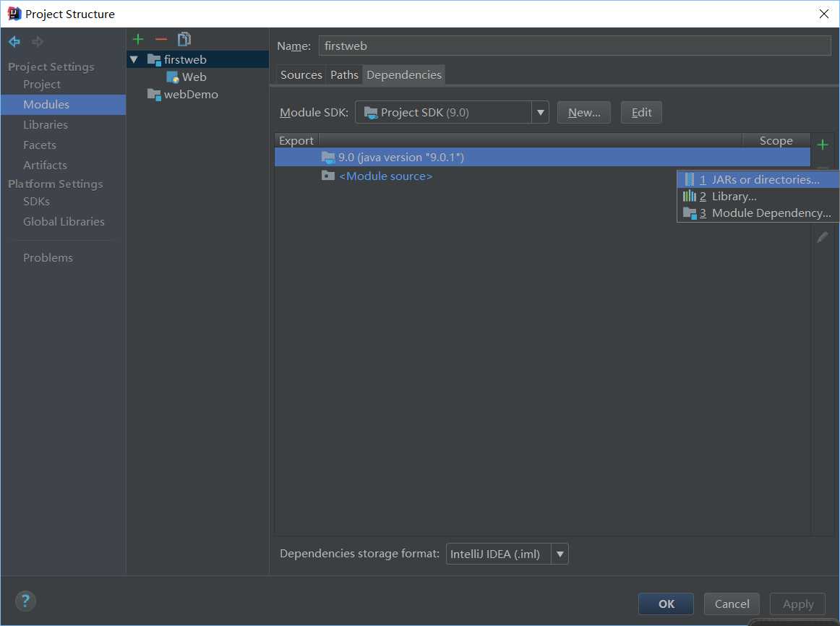The image size is (840, 626).
Task: Copy the selected module icon
Action: 184,39
